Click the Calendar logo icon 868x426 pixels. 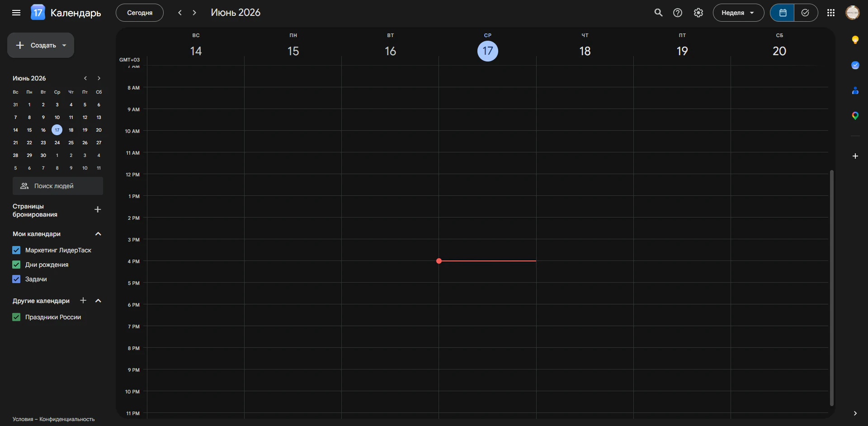tap(38, 13)
